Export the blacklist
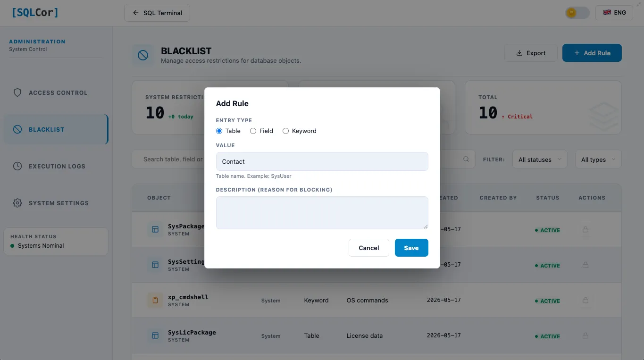The width and height of the screenshot is (644, 360). 531,53
